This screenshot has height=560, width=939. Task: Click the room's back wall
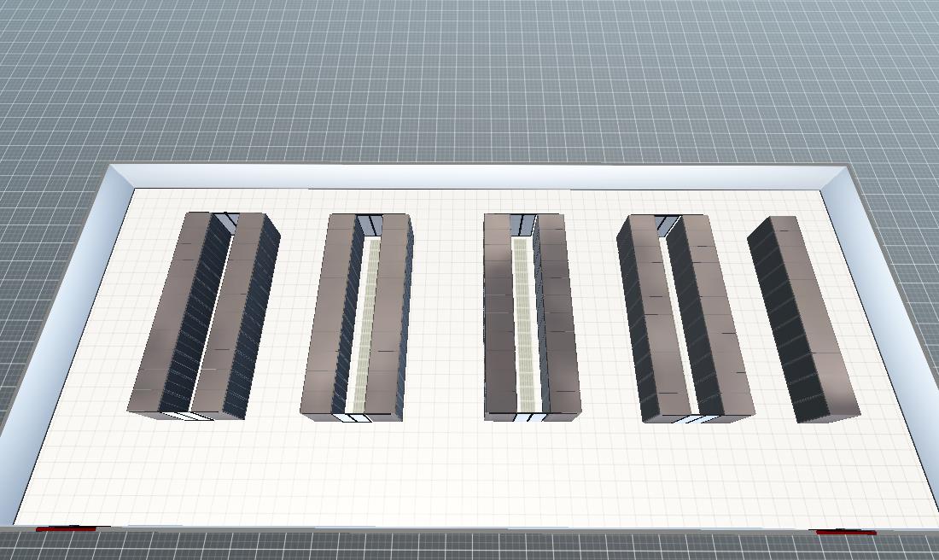(x=478, y=176)
